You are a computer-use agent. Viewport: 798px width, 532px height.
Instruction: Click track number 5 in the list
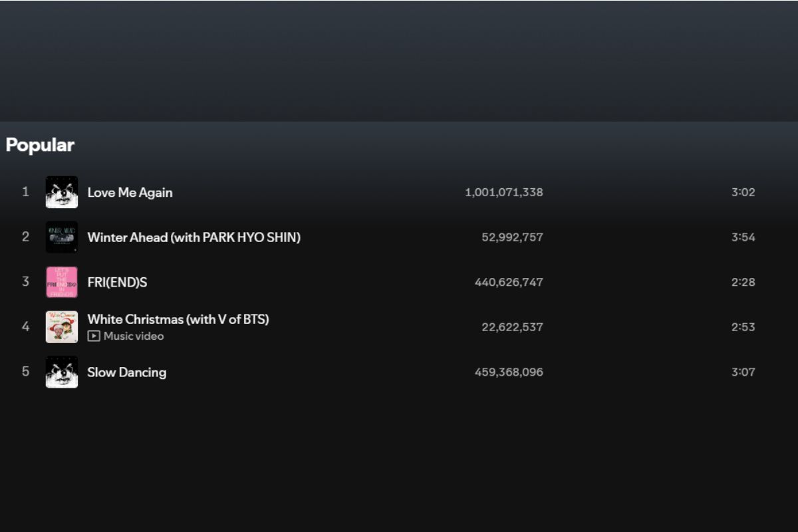tap(25, 372)
